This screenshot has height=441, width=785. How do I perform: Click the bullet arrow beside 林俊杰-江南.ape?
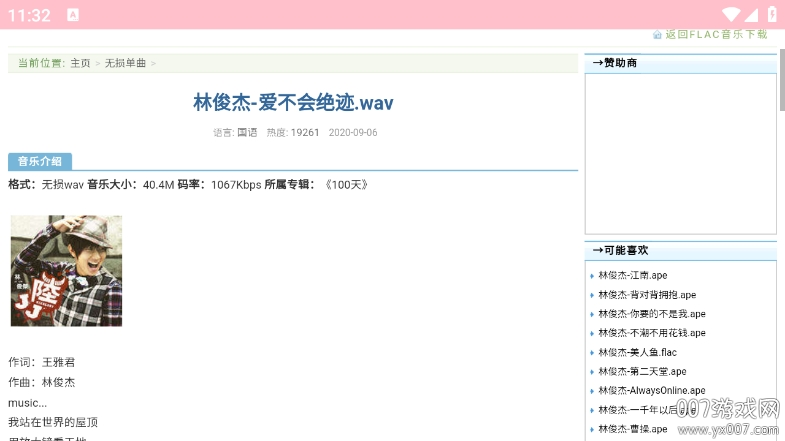pos(592,276)
